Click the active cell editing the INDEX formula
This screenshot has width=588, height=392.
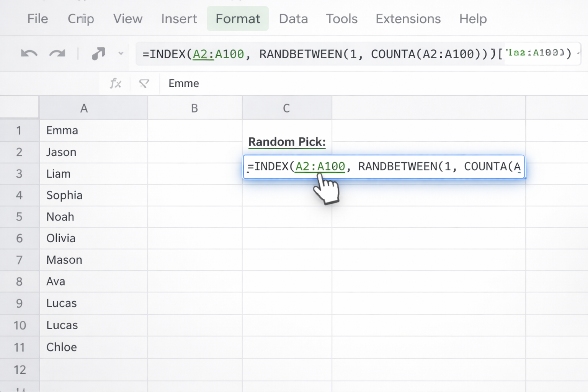point(384,167)
